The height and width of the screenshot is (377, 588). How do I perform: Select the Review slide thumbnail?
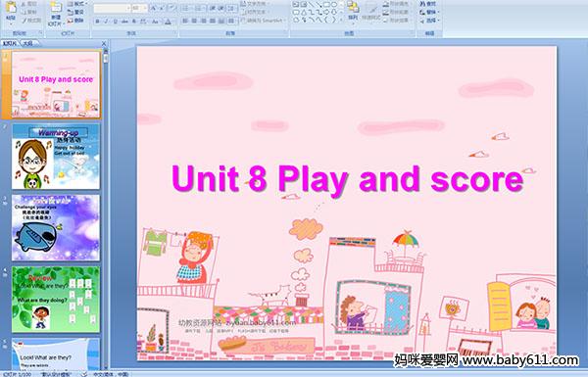click(x=56, y=300)
